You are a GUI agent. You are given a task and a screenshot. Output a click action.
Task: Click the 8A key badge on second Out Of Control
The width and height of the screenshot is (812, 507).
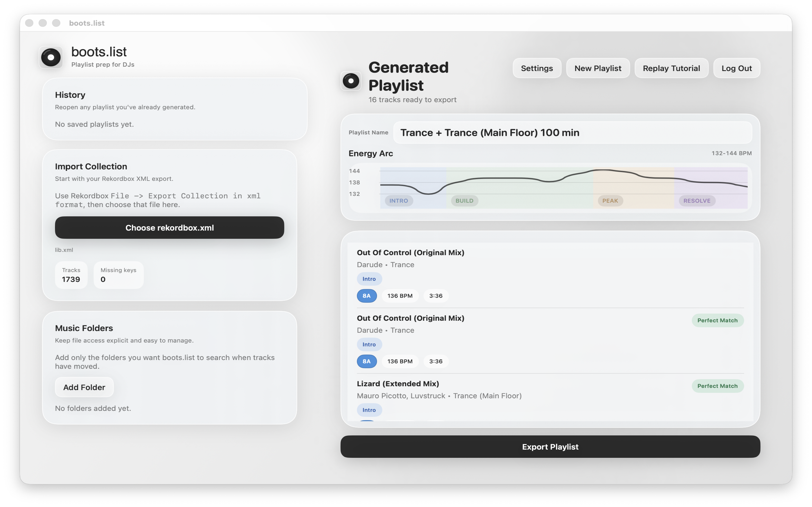click(367, 361)
